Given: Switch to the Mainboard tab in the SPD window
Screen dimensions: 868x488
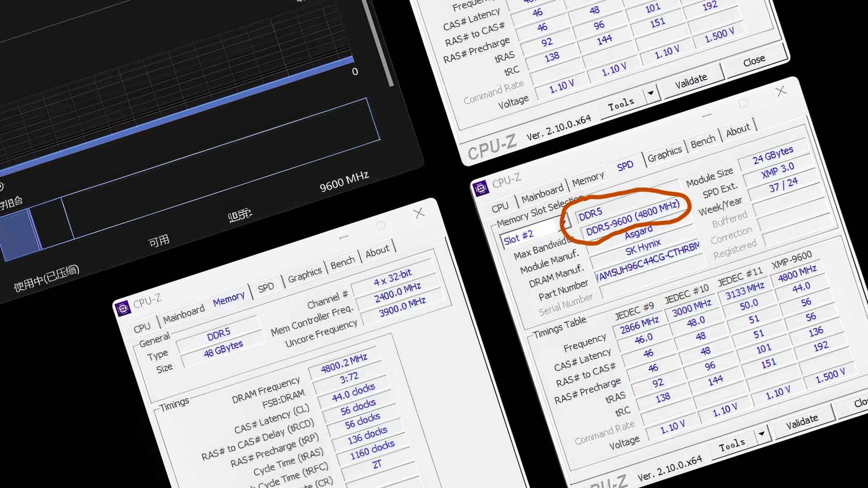Looking at the screenshot, I should (542, 194).
